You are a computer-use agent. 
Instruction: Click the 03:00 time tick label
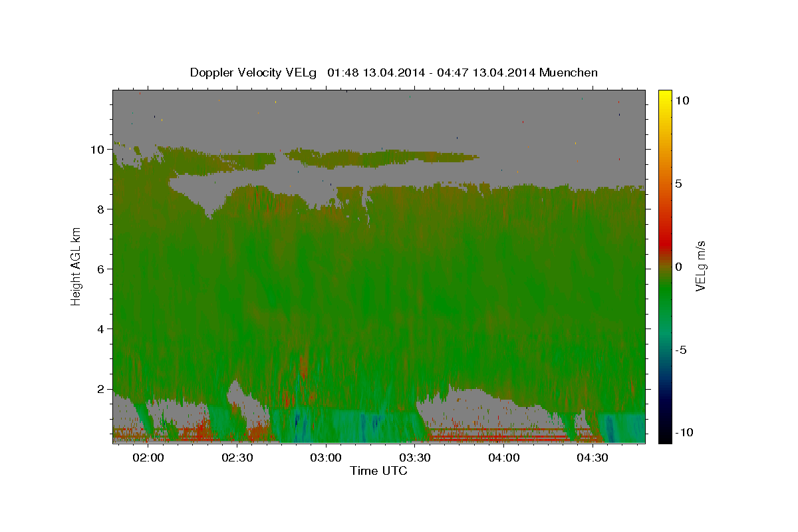click(x=326, y=458)
